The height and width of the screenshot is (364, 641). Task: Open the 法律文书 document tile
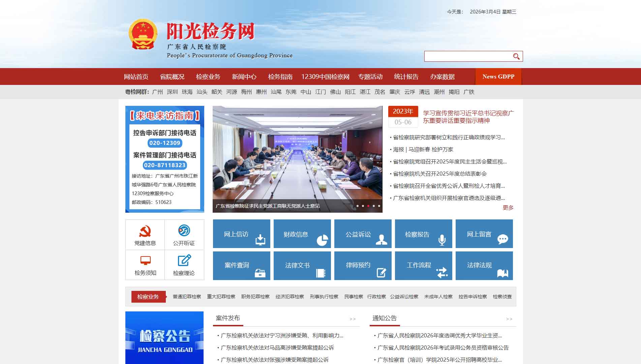coord(302,266)
